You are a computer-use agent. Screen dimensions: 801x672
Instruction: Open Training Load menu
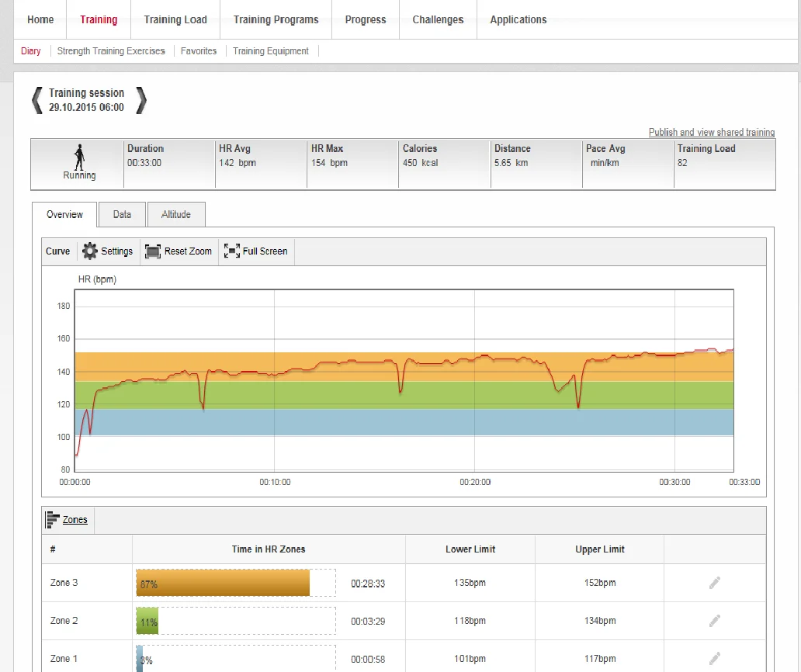[175, 19]
